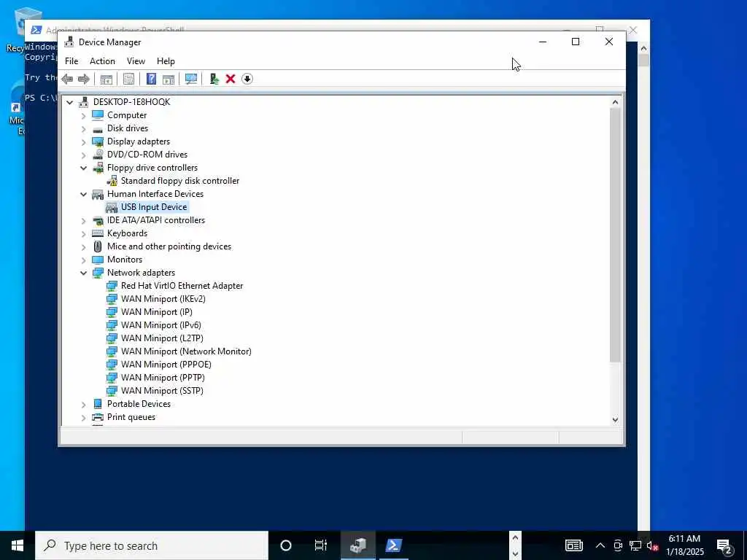The width and height of the screenshot is (747, 560).
Task: Click the blue Help question mark icon
Action: click(151, 79)
